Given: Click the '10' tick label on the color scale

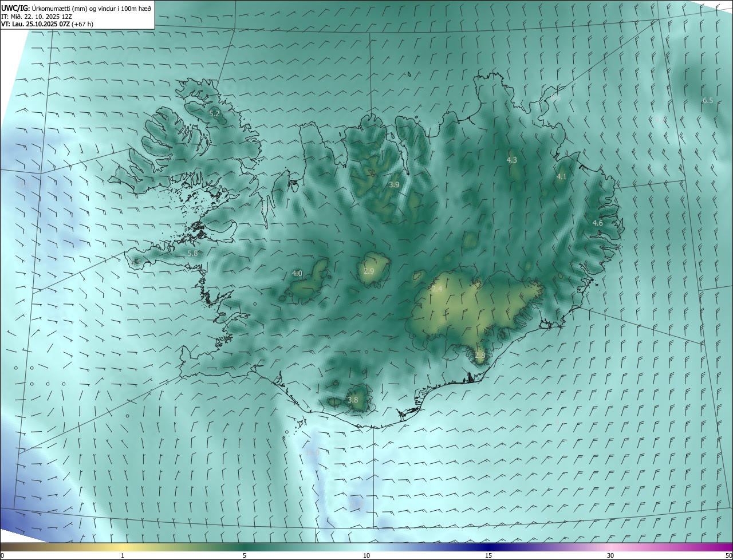Looking at the screenshot, I should [x=366, y=556].
